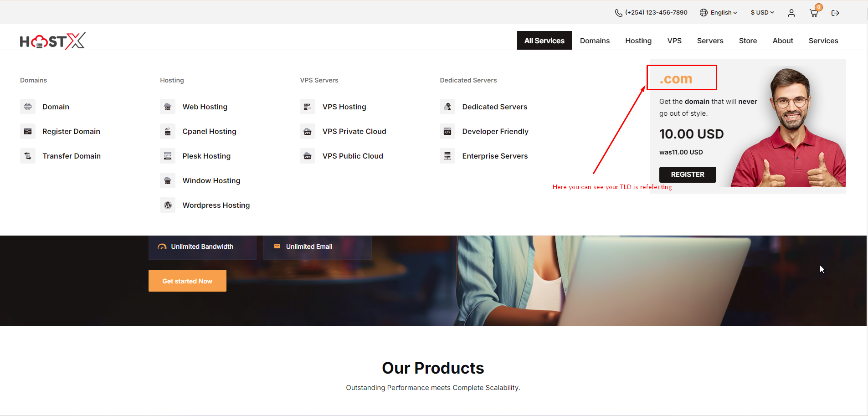Screen dimensions: 868x416
Task: Open the All Services mega menu
Action: point(544,41)
